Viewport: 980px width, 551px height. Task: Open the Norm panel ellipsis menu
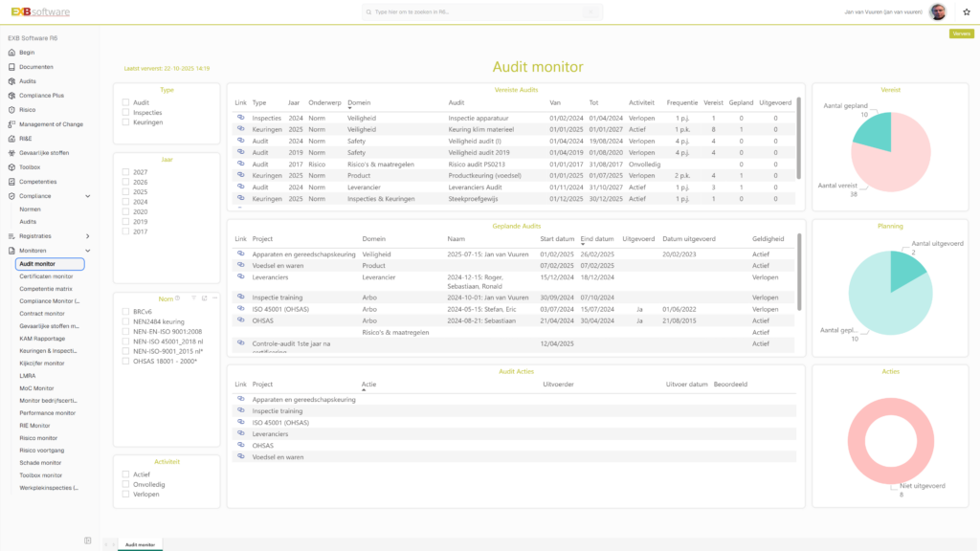coord(214,298)
